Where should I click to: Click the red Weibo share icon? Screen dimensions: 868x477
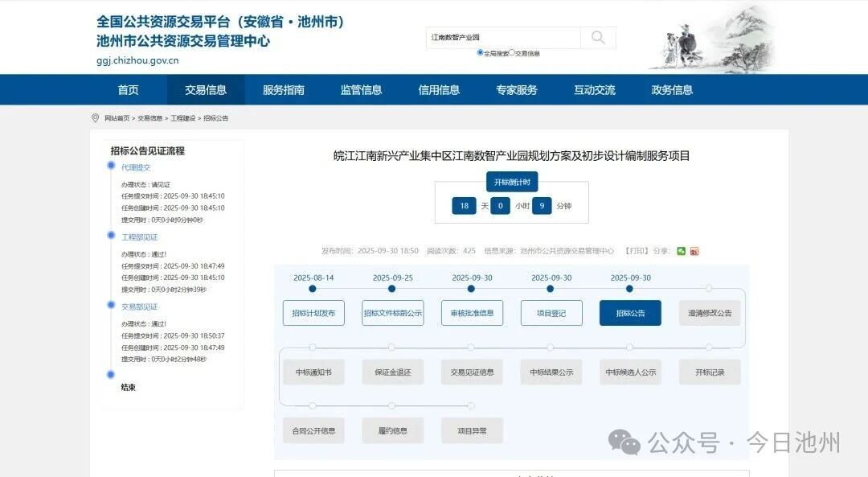694,251
